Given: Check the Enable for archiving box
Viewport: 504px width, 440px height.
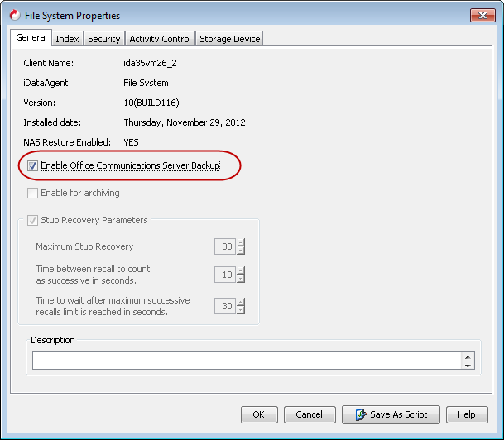Looking at the screenshot, I should 32,194.
